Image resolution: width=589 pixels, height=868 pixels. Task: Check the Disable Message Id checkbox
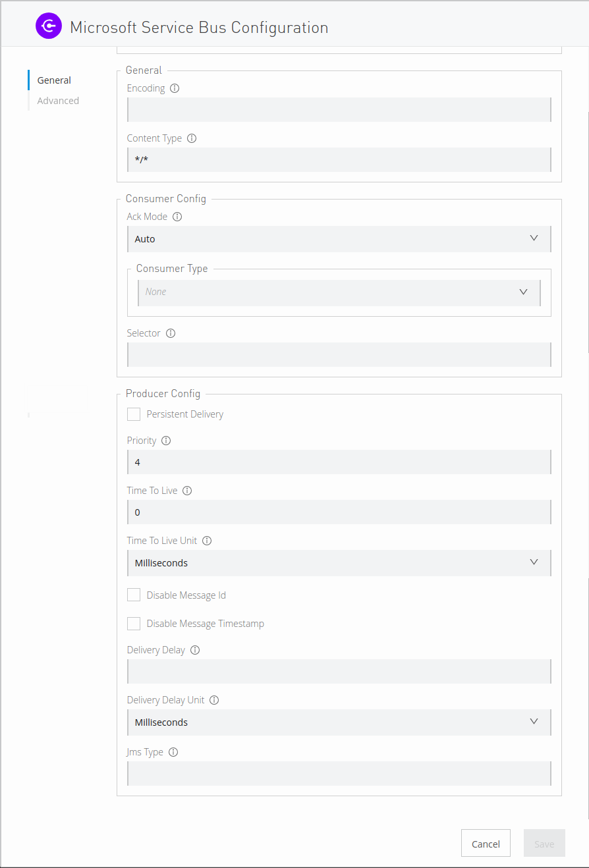point(134,594)
